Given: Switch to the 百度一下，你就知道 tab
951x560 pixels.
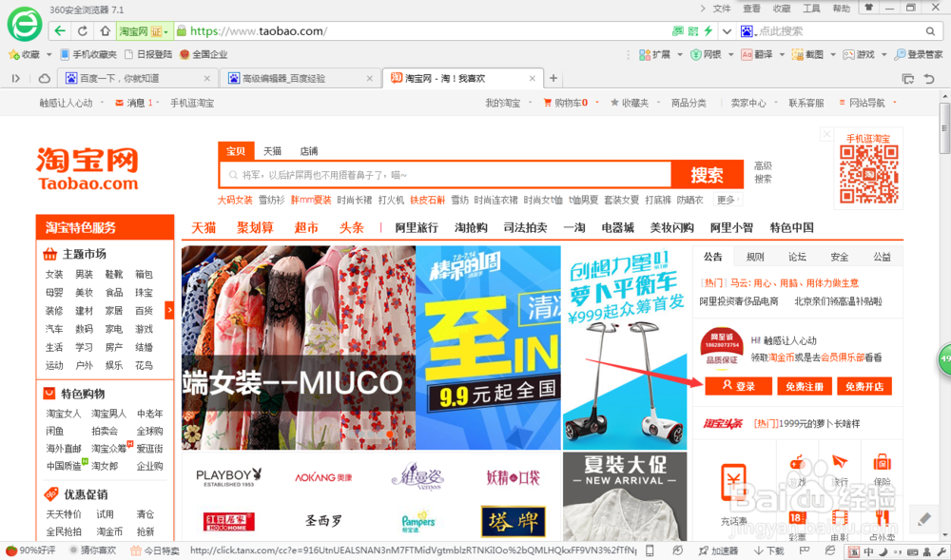Looking at the screenshot, I should click(133, 78).
